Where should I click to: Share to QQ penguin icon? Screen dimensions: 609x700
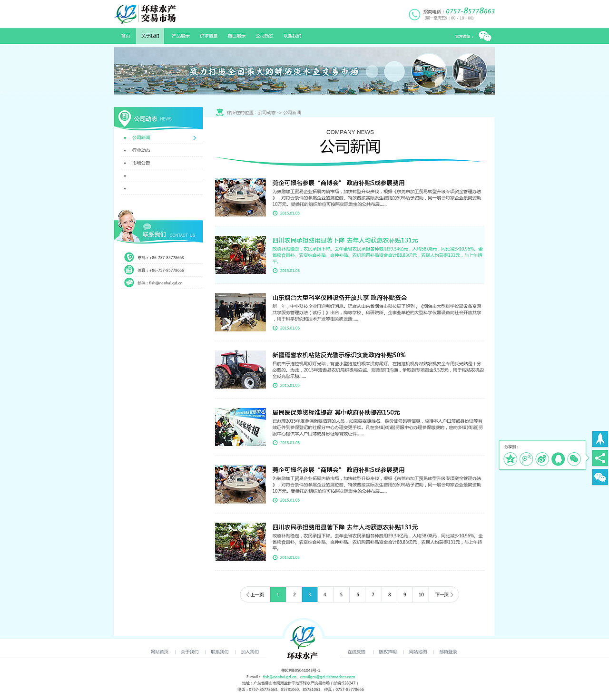pyautogui.click(x=558, y=459)
